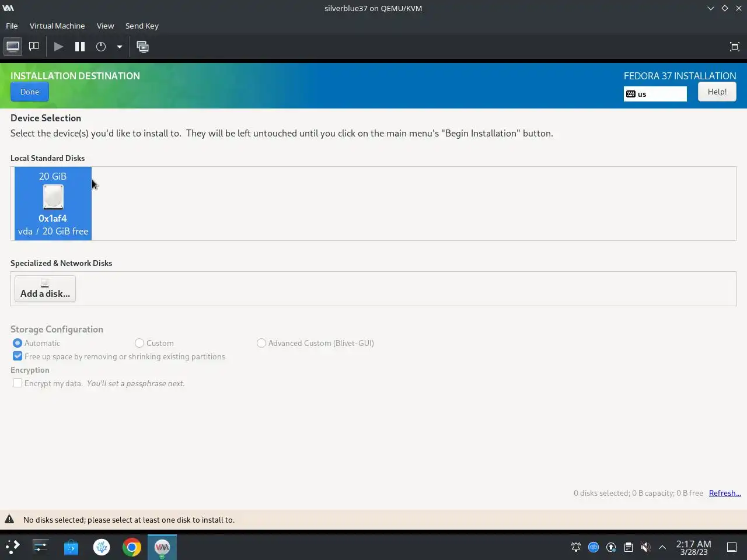747x560 pixels.
Task: Click the clipboard tray icon
Action: (629, 547)
